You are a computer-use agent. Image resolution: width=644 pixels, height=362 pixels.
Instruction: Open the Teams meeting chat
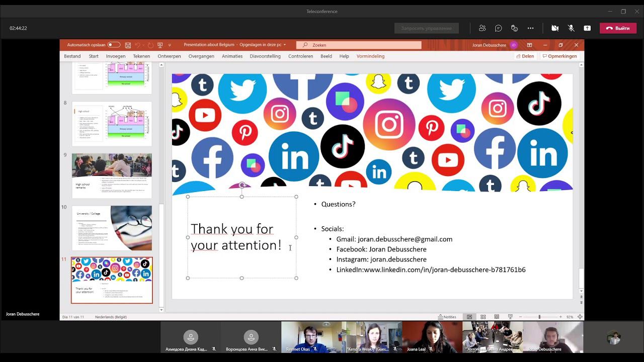[x=498, y=28]
